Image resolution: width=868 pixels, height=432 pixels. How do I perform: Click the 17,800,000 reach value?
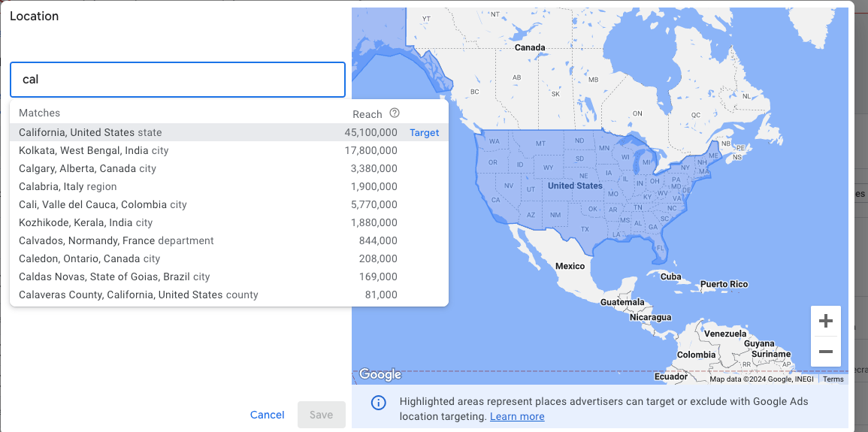click(x=371, y=150)
